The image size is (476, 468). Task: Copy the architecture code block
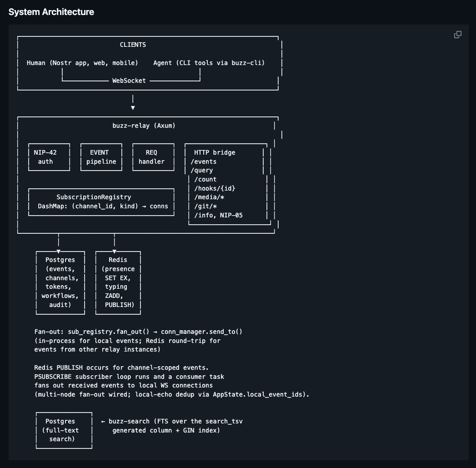click(x=457, y=35)
